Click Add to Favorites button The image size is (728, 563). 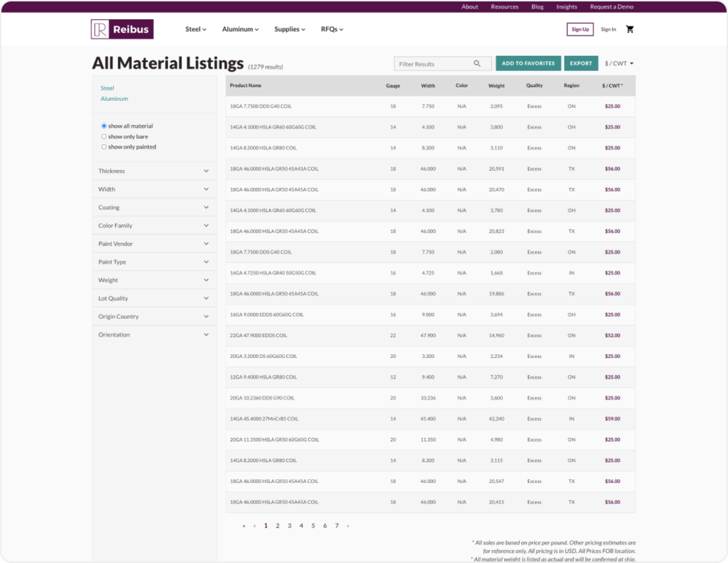528,63
